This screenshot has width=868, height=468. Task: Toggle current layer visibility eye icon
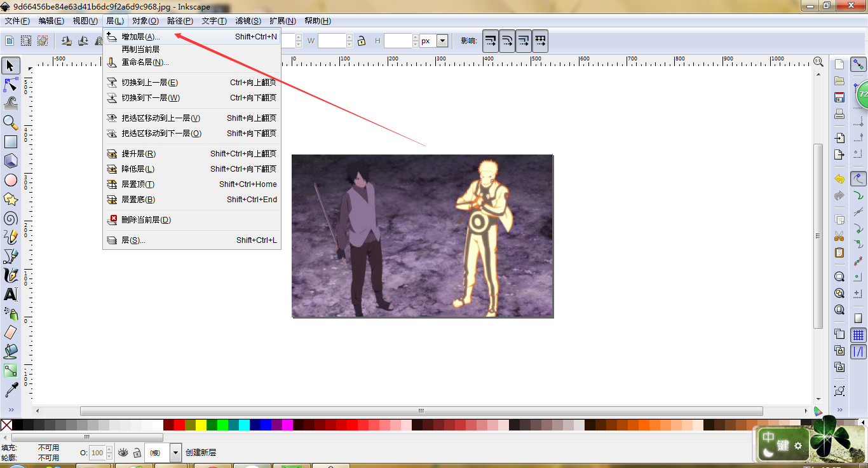123,453
